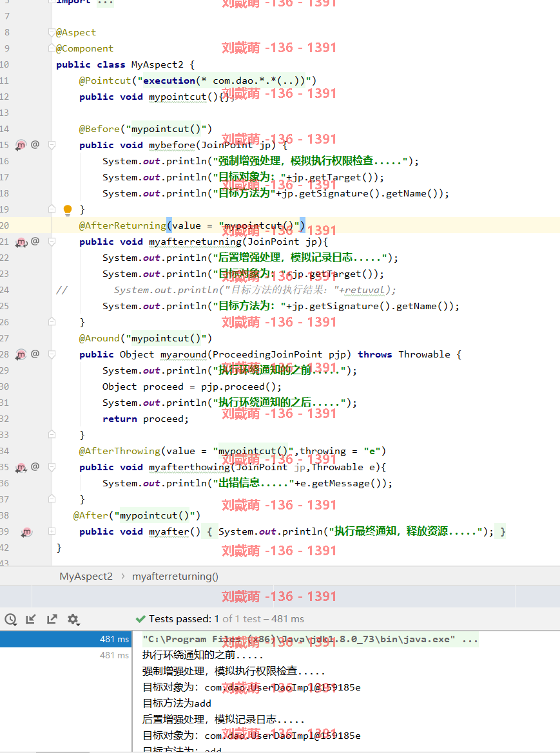The image size is (560, 753).
Task: Collapse mybefore method fold on line 15
Action: (52, 145)
